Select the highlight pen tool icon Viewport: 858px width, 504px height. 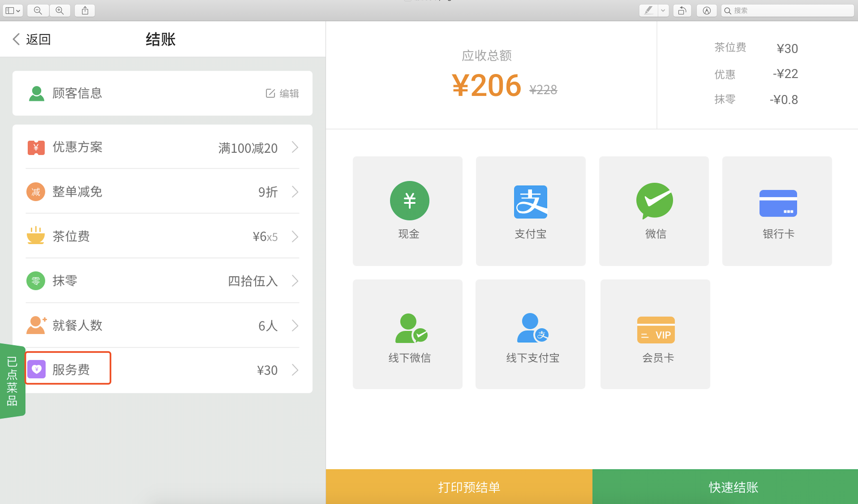click(x=649, y=11)
